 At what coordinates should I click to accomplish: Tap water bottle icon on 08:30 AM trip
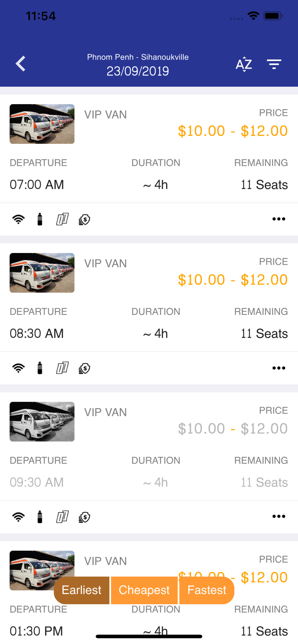pyautogui.click(x=40, y=368)
